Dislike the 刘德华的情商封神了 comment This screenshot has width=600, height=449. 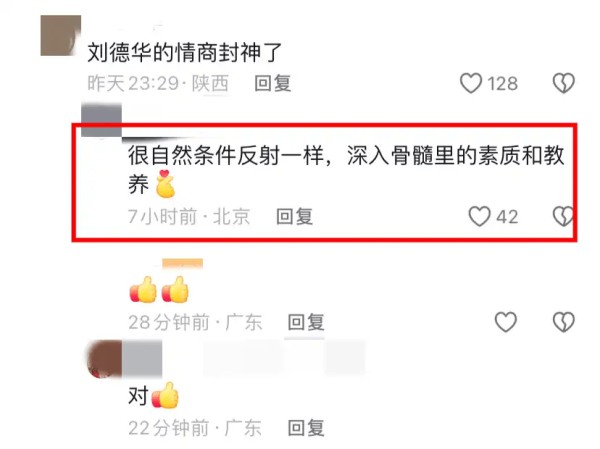pyautogui.click(x=564, y=83)
